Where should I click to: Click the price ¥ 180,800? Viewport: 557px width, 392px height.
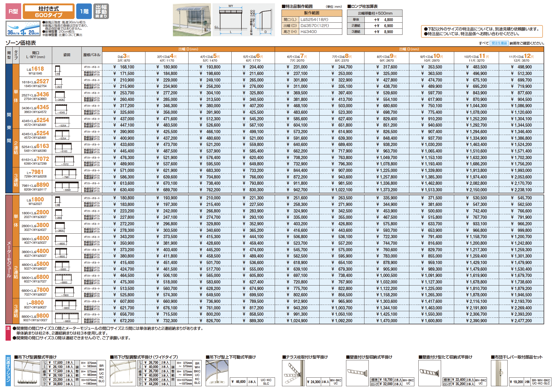pyautogui.click(x=124, y=198)
